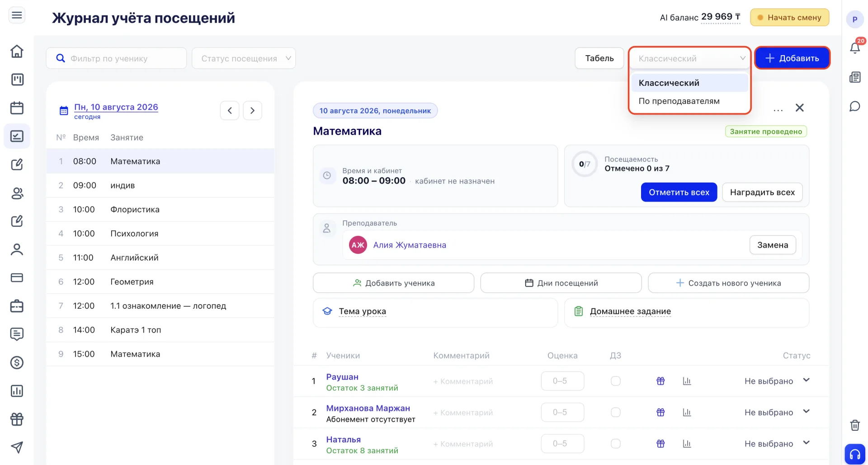Viewport: 868px width, 465px height.
Task: Click the Домашнее задание field
Action: coord(687,312)
